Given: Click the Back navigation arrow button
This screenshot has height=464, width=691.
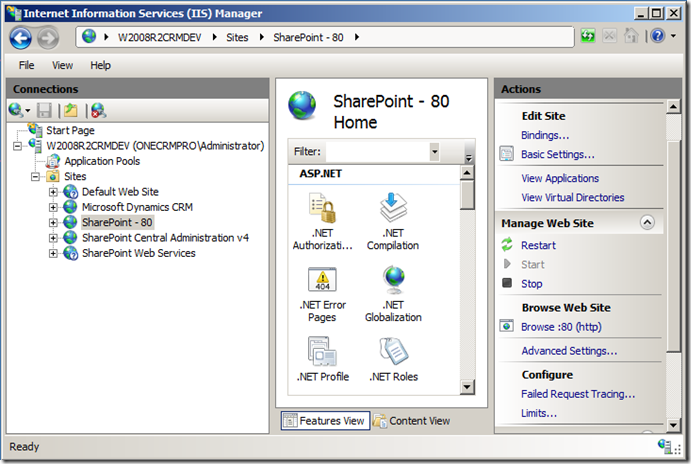Looking at the screenshot, I should [21, 38].
